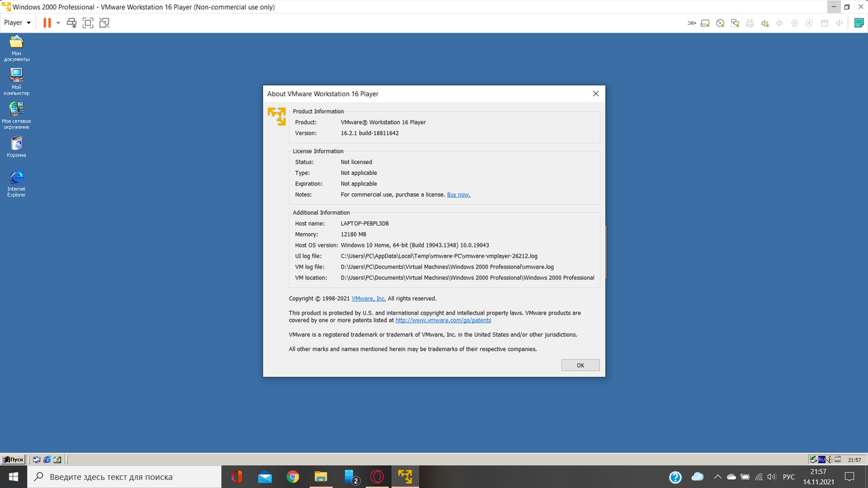868x488 pixels.
Task: Open Mail app from the taskbar
Action: (x=264, y=476)
